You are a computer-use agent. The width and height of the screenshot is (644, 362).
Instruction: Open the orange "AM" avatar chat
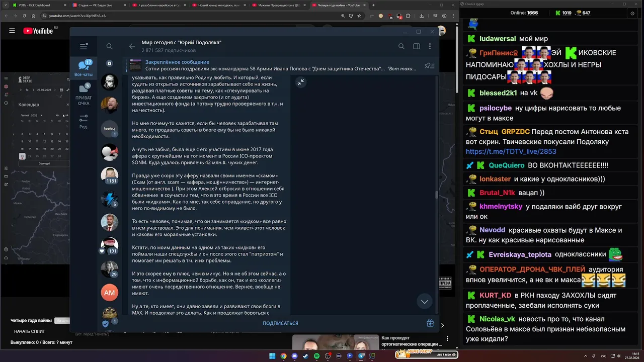click(x=110, y=293)
